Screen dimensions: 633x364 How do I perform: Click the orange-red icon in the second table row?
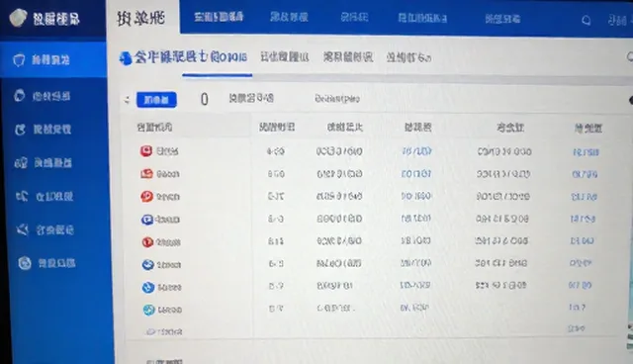tap(146, 173)
